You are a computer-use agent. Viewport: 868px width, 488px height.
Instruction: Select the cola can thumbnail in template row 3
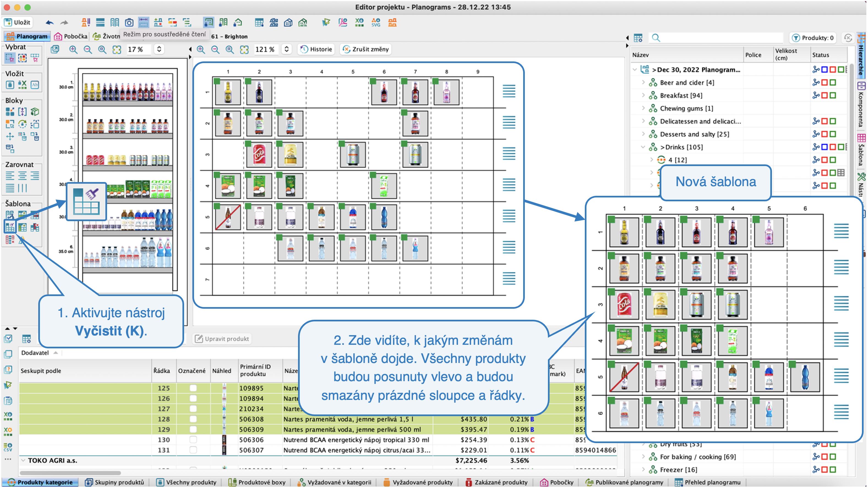pos(259,155)
